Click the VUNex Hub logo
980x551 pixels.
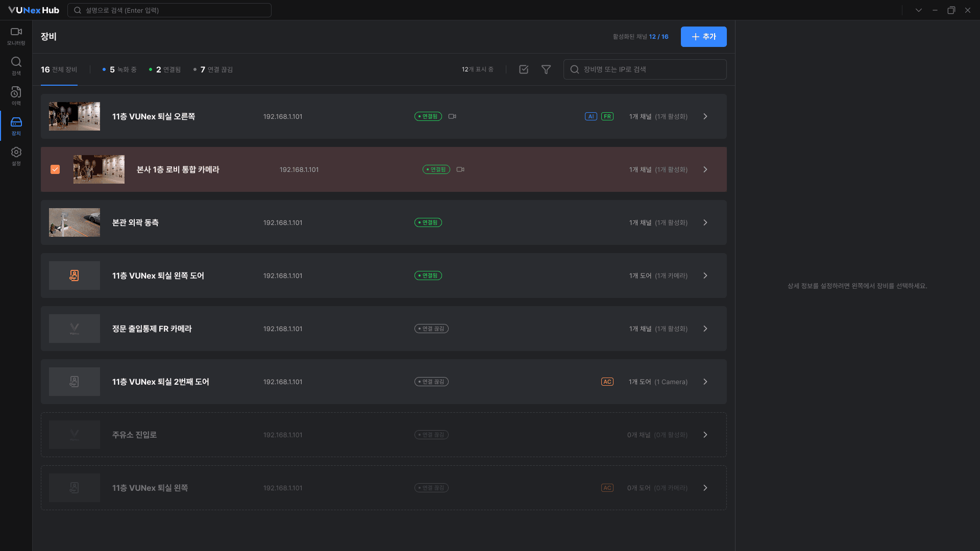[x=34, y=10]
